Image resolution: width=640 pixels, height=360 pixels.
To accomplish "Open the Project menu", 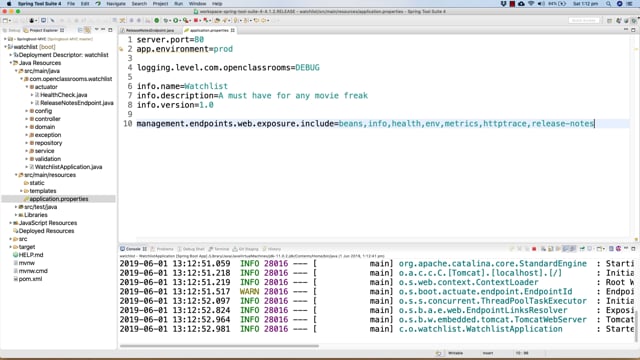I will click(x=160, y=4).
